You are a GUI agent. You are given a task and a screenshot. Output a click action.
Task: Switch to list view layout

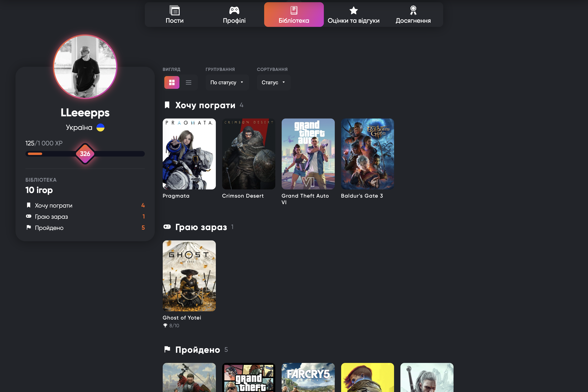[x=189, y=82]
